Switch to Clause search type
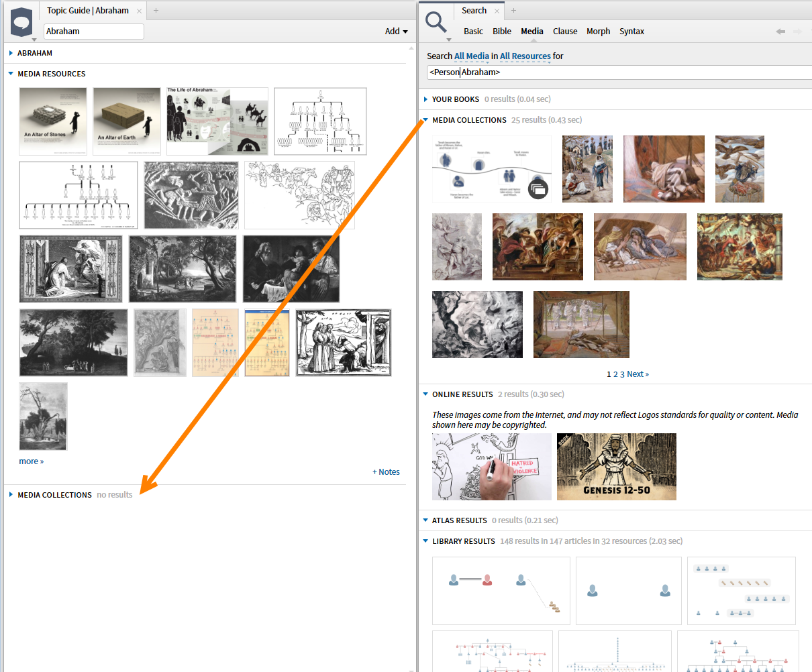Viewport: 812px width, 672px height. click(565, 32)
